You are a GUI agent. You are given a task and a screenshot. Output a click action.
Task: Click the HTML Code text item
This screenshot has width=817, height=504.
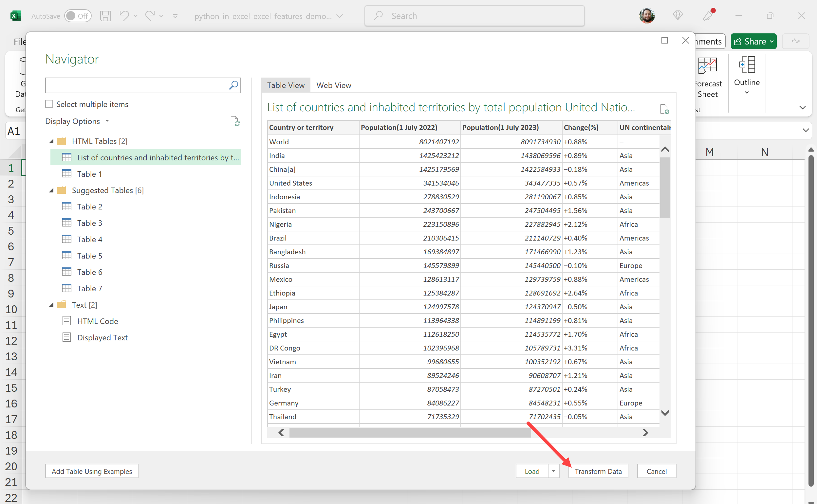click(x=97, y=321)
